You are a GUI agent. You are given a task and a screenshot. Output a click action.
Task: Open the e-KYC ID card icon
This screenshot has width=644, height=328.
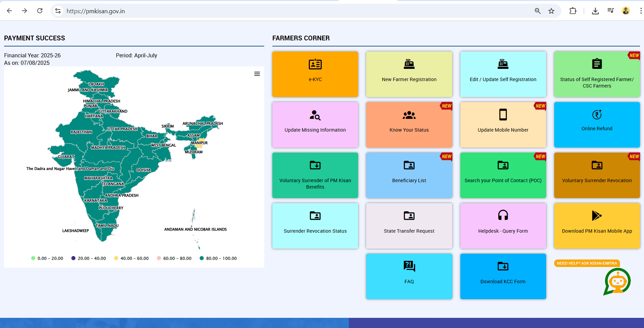coord(315,64)
